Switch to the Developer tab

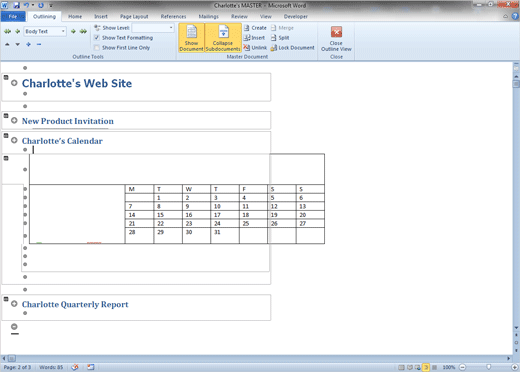tap(296, 16)
